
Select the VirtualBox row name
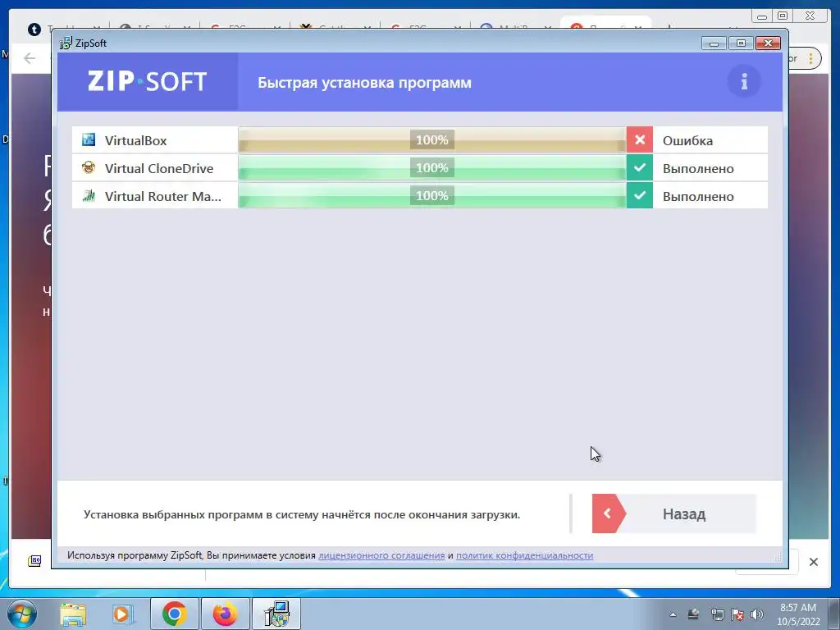[x=135, y=140]
